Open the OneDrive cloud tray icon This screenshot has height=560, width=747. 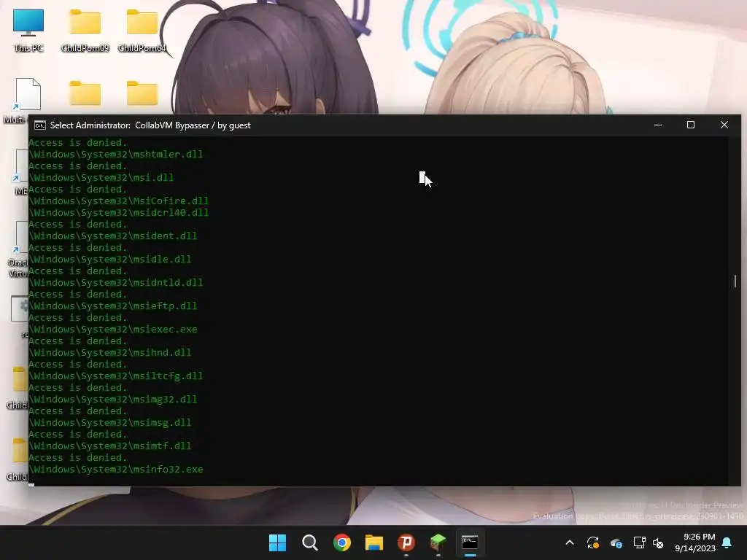pyautogui.click(x=616, y=542)
